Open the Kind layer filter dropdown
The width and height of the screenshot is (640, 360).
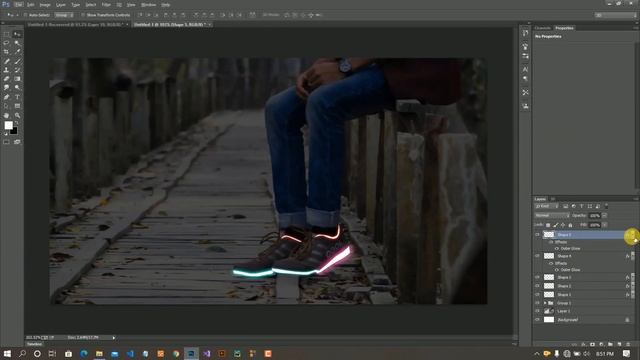point(546,206)
